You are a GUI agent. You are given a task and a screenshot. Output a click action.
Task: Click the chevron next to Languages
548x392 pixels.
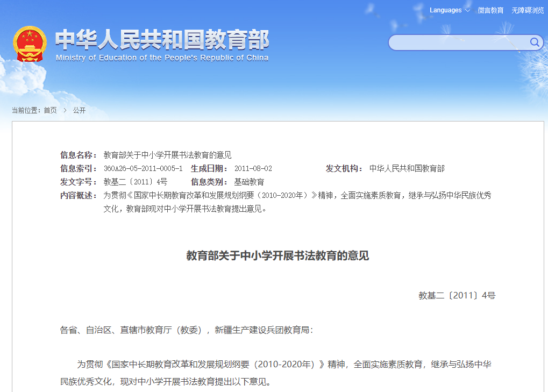[467, 11]
